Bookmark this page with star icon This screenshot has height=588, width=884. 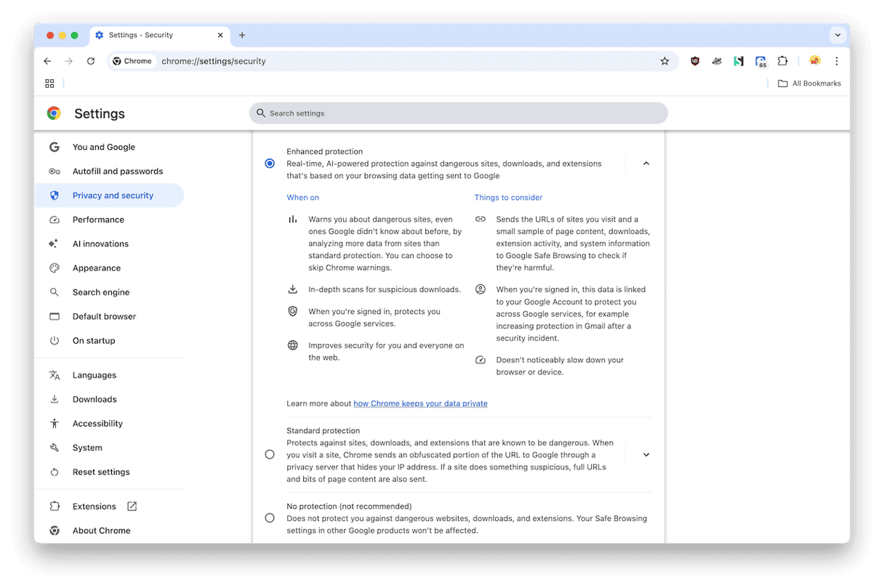664,61
